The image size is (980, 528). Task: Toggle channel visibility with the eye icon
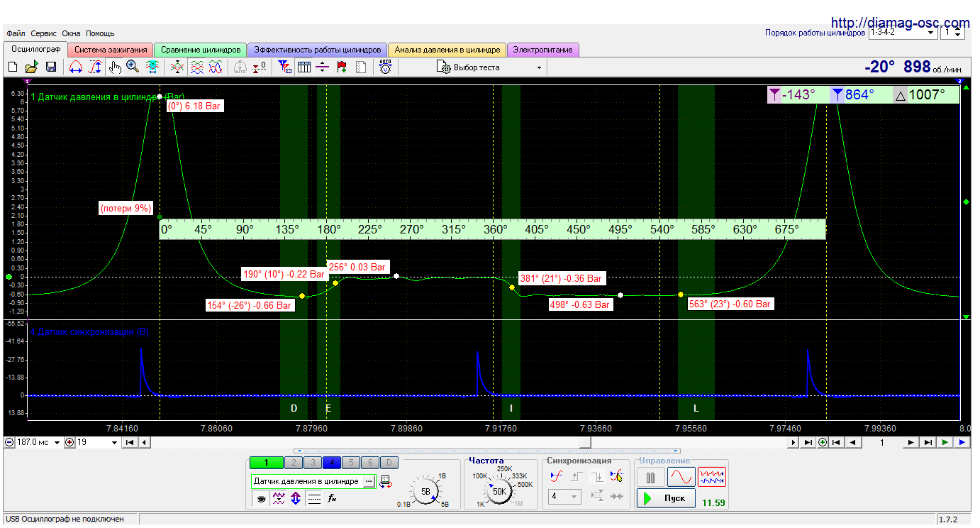click(261, 498)
